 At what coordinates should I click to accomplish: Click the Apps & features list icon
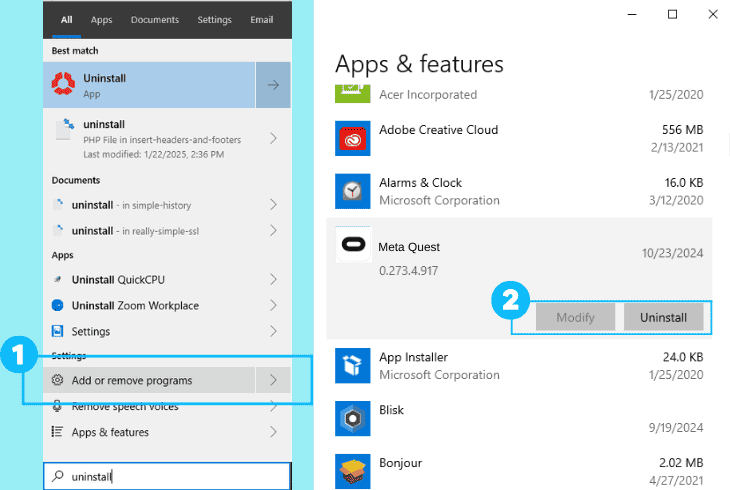57,432
